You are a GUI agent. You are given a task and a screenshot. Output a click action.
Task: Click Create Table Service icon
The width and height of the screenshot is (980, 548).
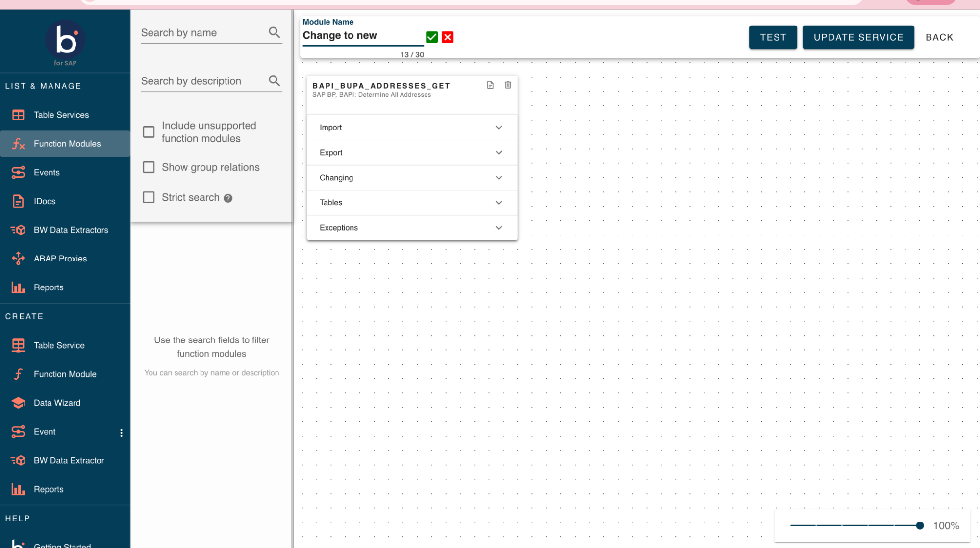(18, 345)
